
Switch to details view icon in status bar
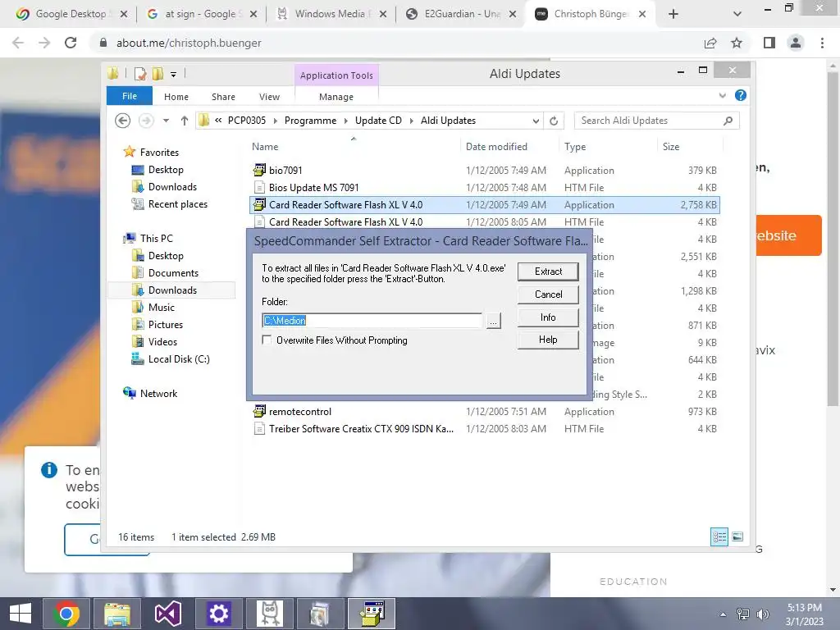pyautogui.click(x=719, y=536)
